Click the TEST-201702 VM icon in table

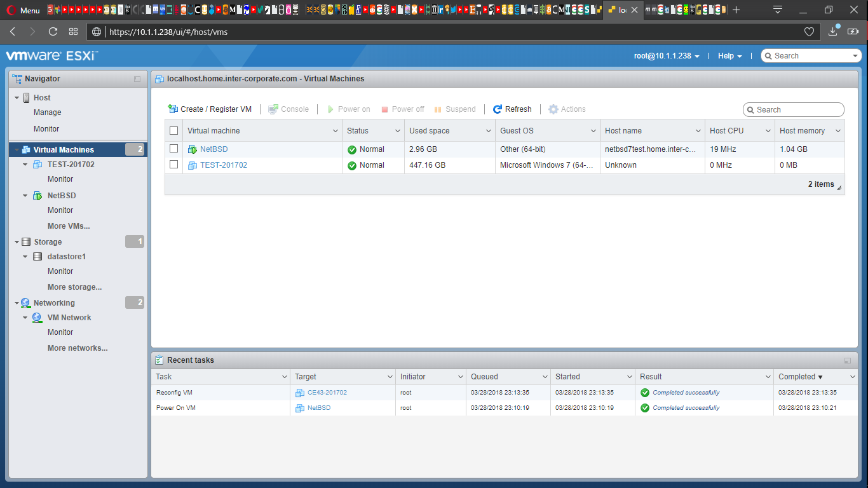(x=193, y=165)
